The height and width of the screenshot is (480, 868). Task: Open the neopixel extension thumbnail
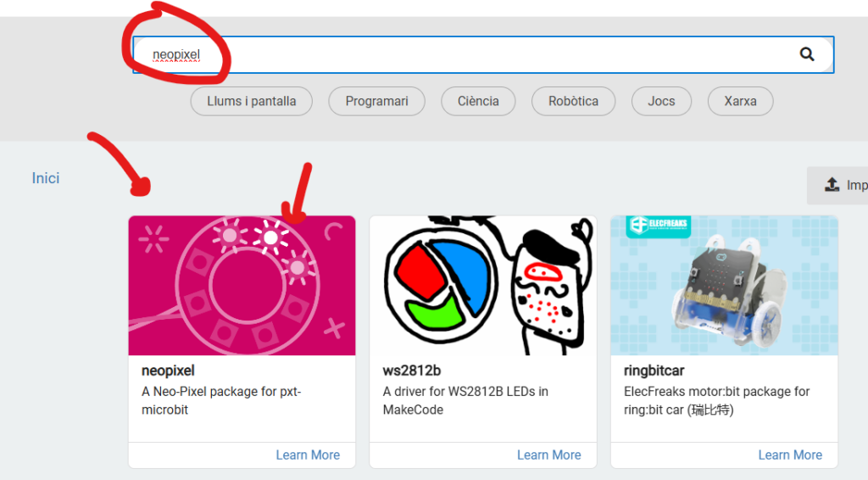(x=242, y=285)
